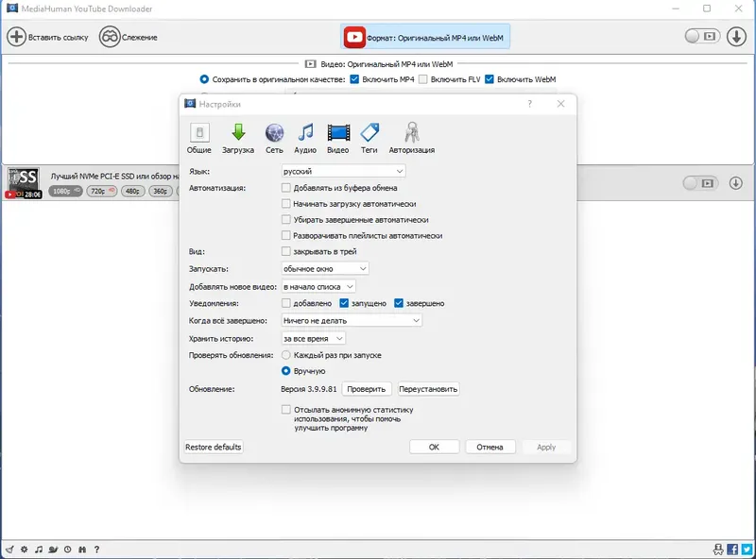Select the 1080p quality badge
The image size is (756, 559).
click(65, 192)
